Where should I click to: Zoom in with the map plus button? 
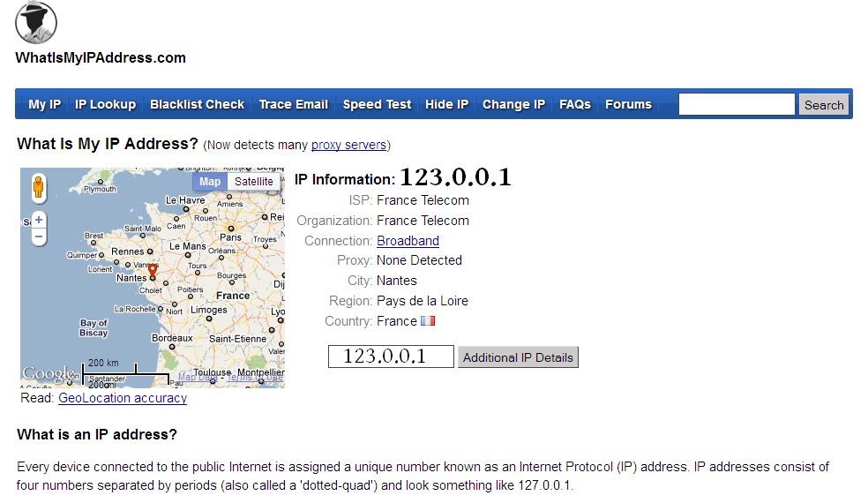pos(39,220)
